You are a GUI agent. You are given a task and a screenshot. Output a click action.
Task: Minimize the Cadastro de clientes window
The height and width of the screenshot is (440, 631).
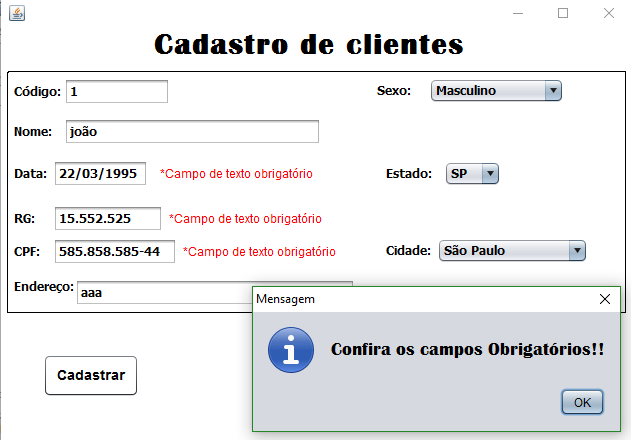tap(518, 13)
